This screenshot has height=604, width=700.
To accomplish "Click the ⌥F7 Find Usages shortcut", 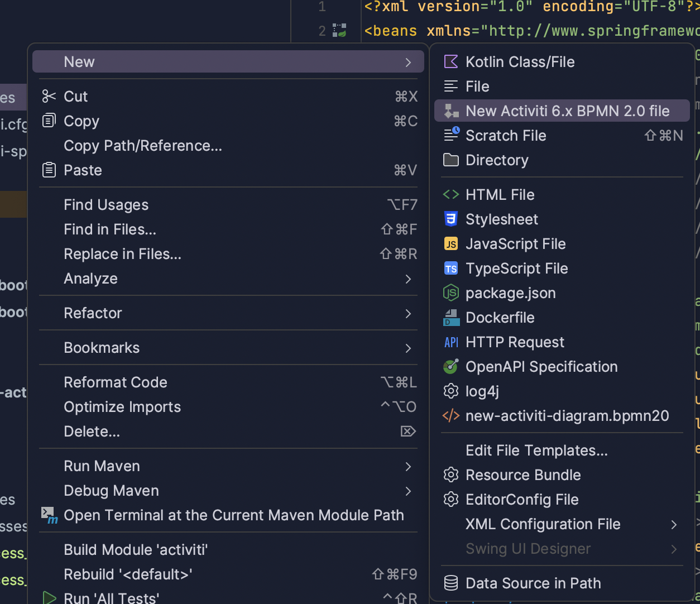I will (402, 205).
